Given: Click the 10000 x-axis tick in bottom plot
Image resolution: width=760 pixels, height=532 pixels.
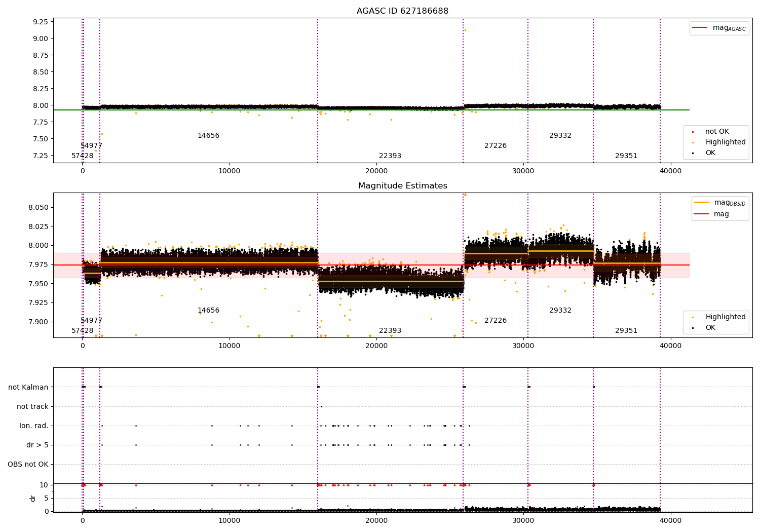Looking at the screenshot, I should [229, 520].
